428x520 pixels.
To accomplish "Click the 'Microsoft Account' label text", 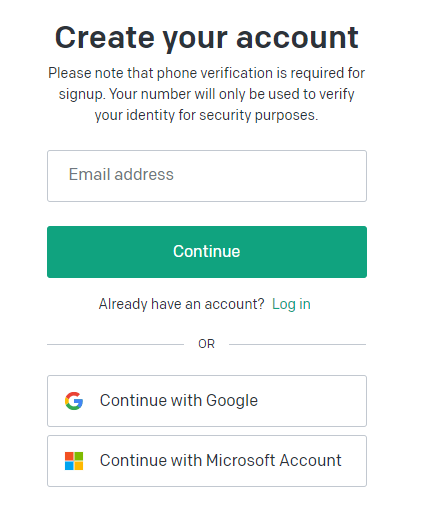I will [x=274, y=461].
